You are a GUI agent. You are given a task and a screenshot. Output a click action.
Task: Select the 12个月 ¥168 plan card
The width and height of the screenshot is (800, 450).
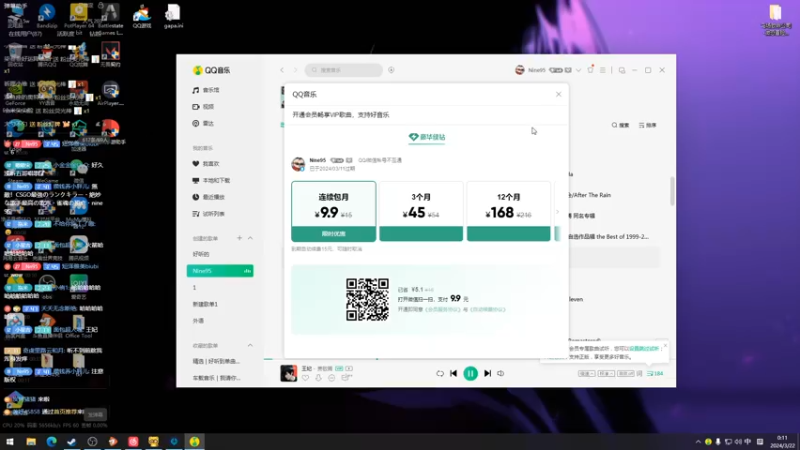(x=509, y=211)
